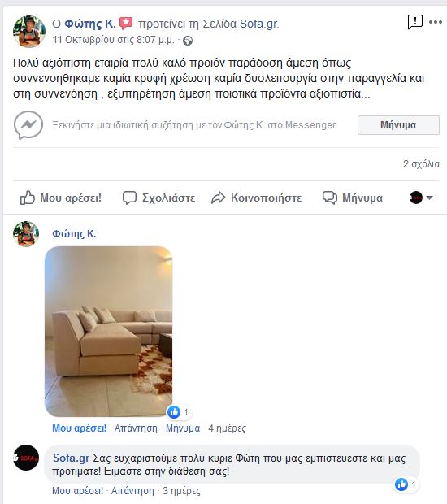The height and width of the screenshot is (504, 447).
Task: Click the Messenger circle icon
Action: pyautogui.click(x=28, y=125)
